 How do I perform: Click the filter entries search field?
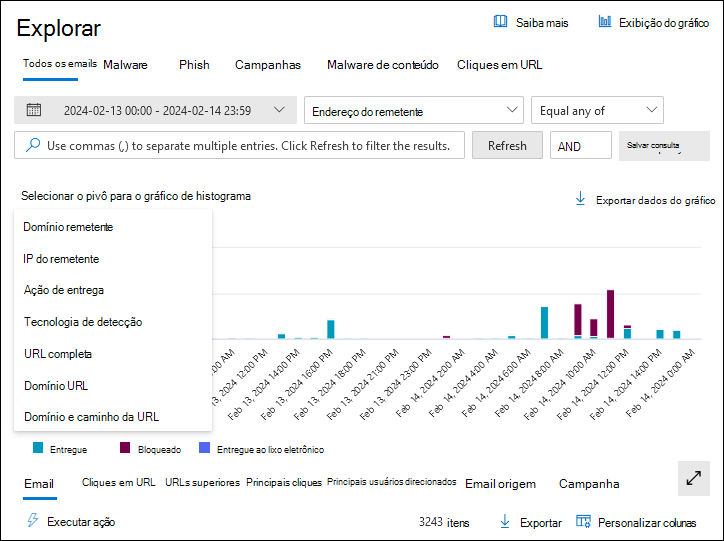point(240,145)
